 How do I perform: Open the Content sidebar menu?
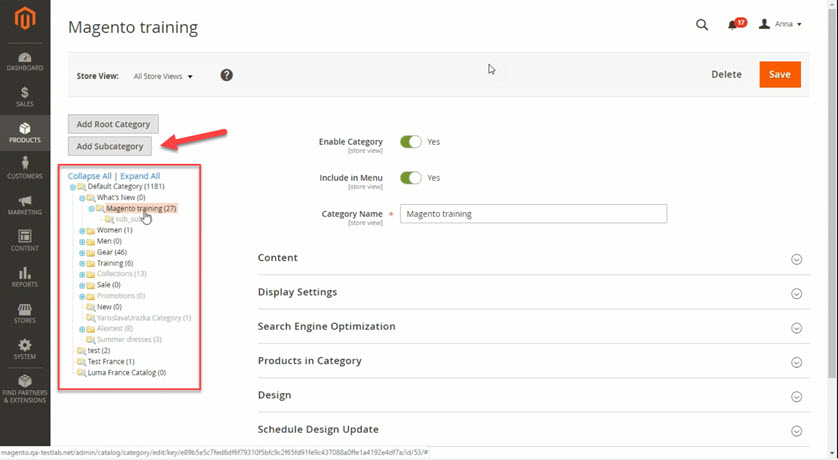tap(25, 241)
